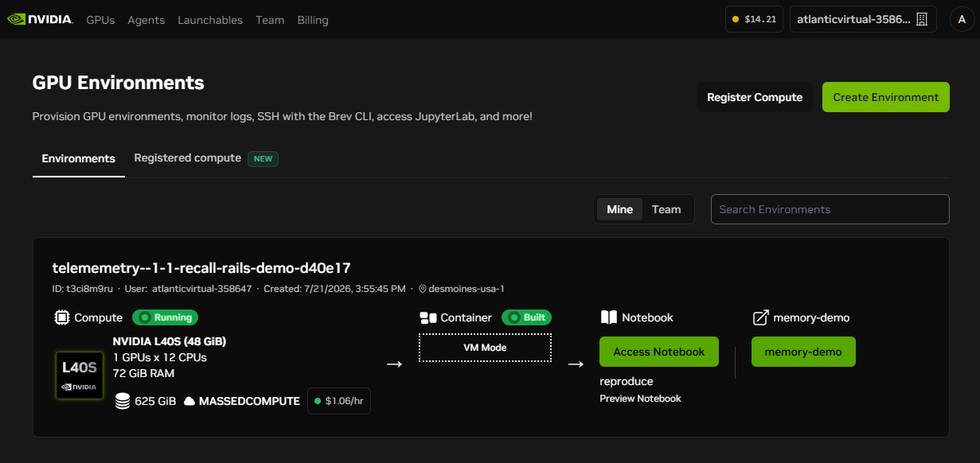980x463 pixels.
Task: Click the MASSEDCOMPUTE cloud icon
Action: (189, 402)
